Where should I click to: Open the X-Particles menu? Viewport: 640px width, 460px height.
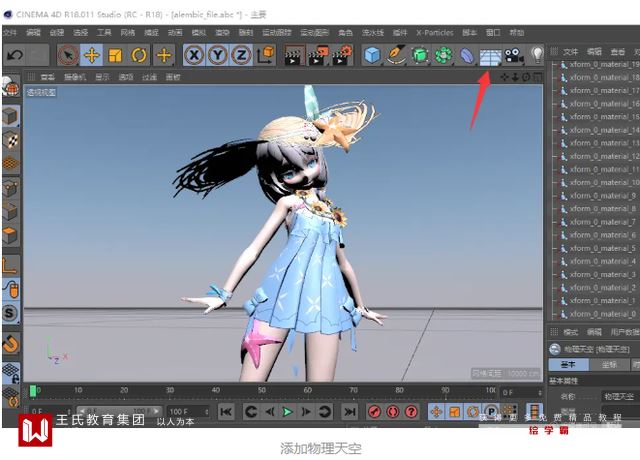coord(435,32)
